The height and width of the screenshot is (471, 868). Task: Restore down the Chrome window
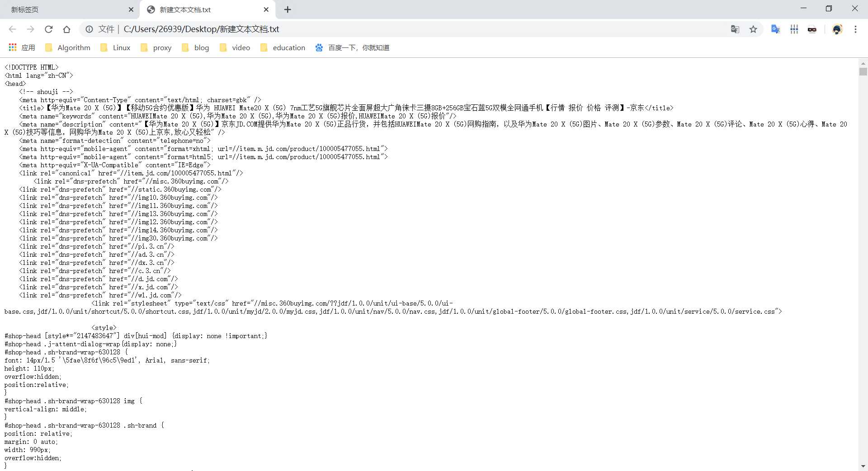829,9
